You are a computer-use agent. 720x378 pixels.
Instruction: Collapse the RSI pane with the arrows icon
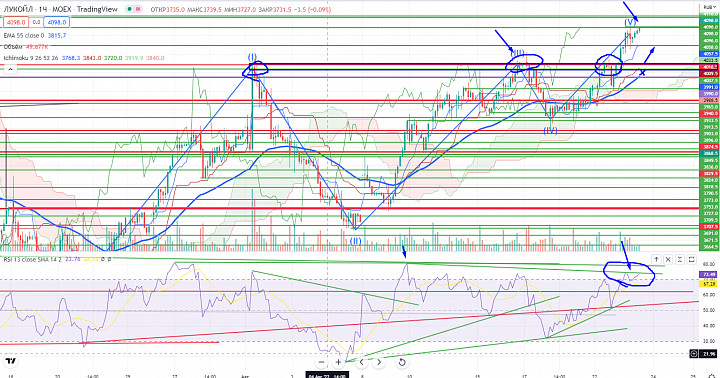tap(680, 260)
